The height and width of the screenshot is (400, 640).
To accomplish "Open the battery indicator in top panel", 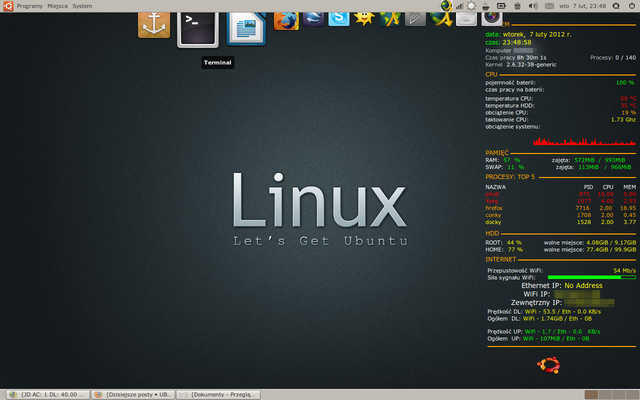I will pos(501,6).
